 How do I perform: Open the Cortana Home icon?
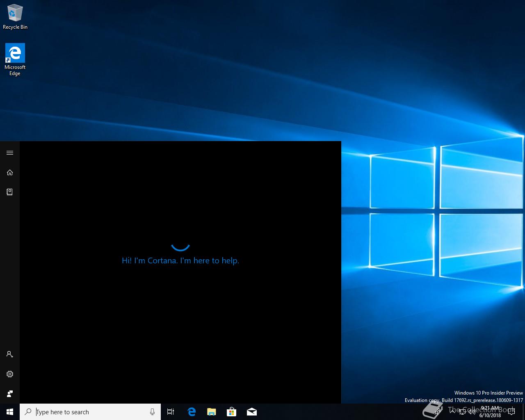click(10, 172)
